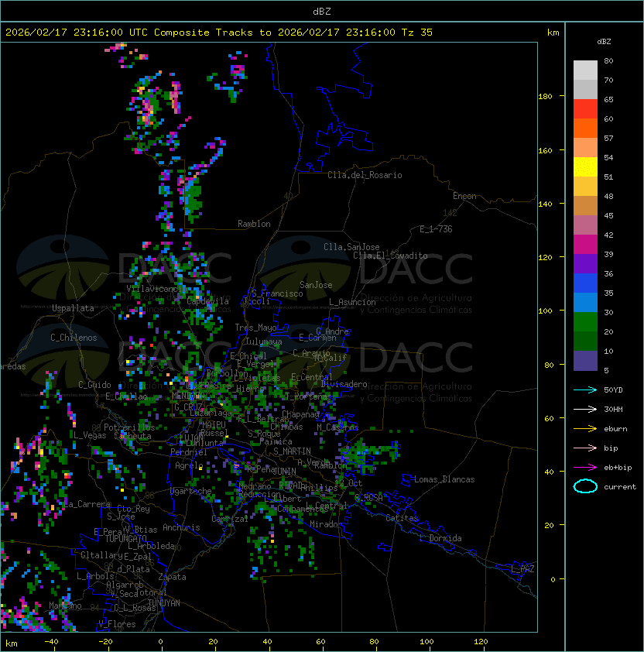644x652 pixels.
Task: Click the 180 km mark on the vertical axis
Action: pos(545,96)
